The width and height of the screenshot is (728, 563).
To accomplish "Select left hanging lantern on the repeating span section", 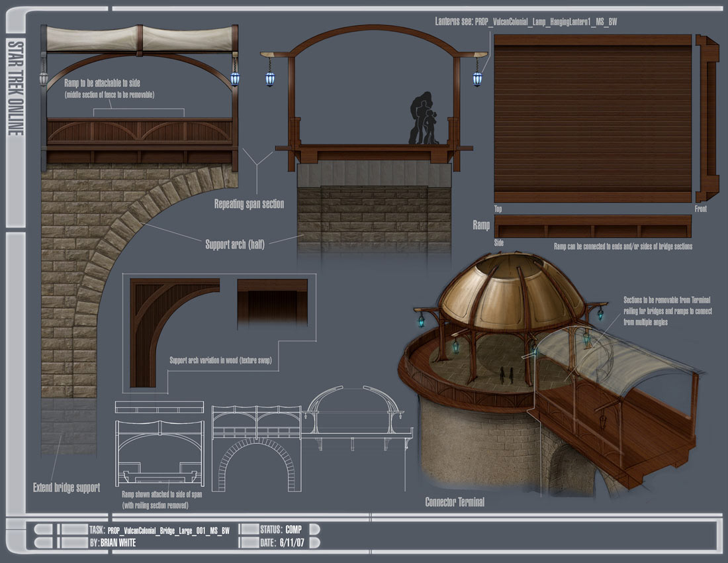I will click(269, 79).
